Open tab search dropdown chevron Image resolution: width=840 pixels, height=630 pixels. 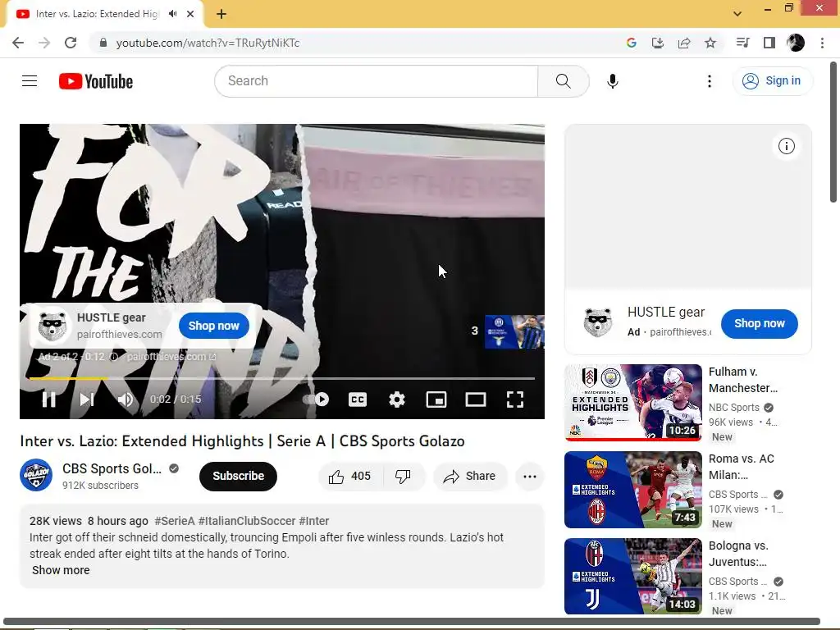coord(737,14)
